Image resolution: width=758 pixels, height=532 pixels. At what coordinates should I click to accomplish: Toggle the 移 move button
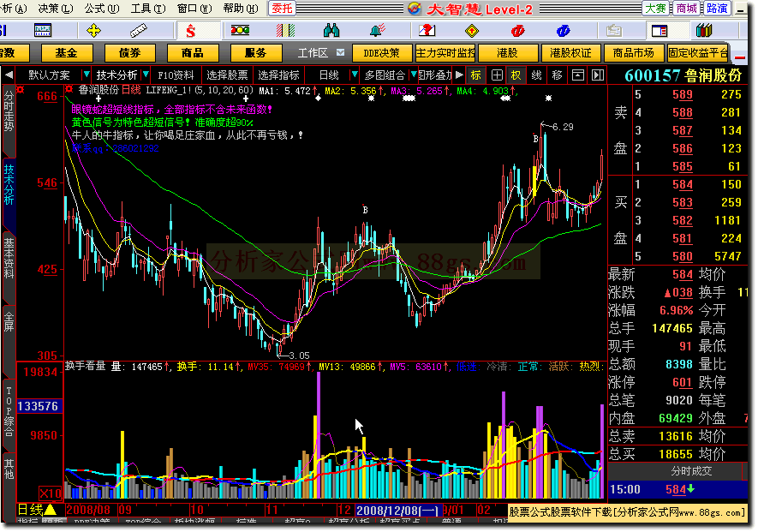click(x=558, y=75)
